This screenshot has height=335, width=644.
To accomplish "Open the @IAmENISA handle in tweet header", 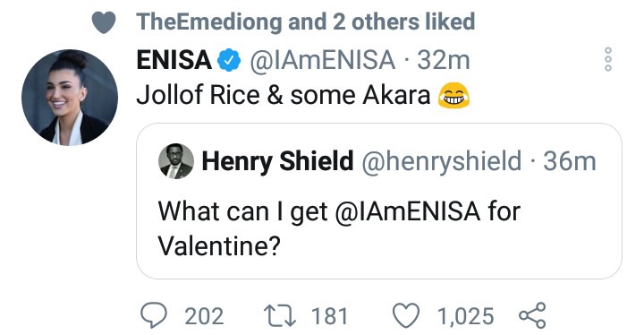I will [x=322, y=61].
